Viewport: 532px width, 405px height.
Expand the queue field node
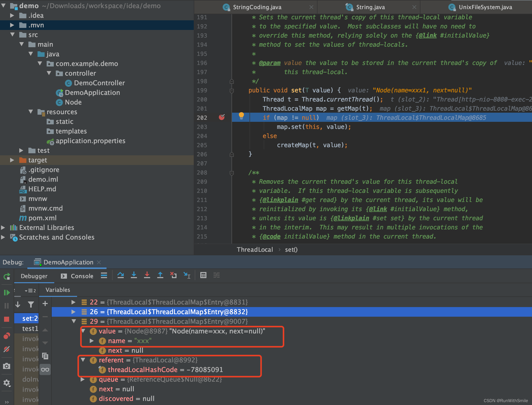click(83, 380)
